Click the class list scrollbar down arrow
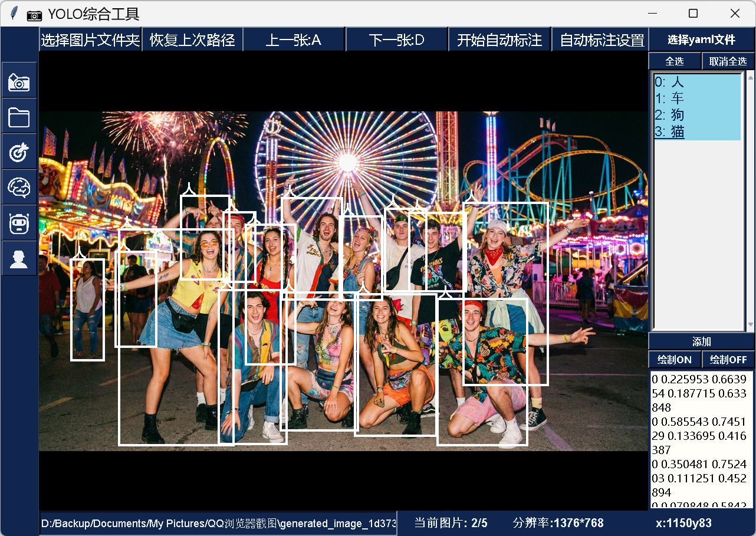The width and height of the screenshot is (756, 536). point(750,325)
